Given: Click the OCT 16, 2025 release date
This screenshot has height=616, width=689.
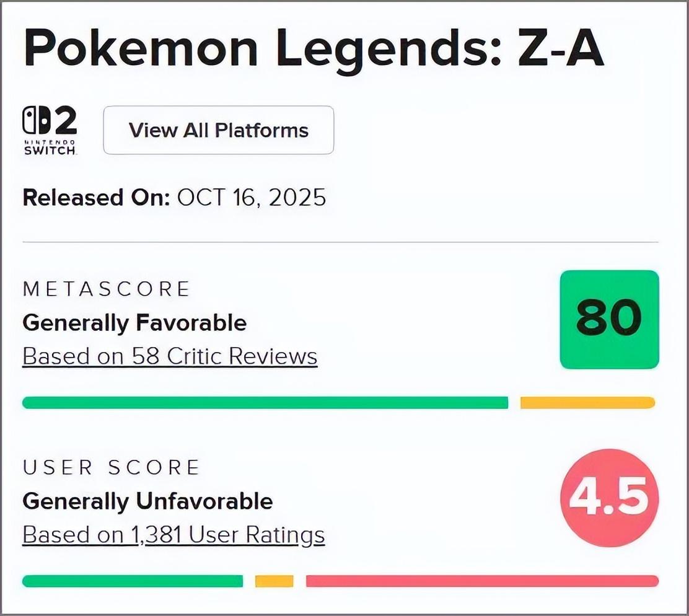Looking at the screenshot, I should click(251, 198).
